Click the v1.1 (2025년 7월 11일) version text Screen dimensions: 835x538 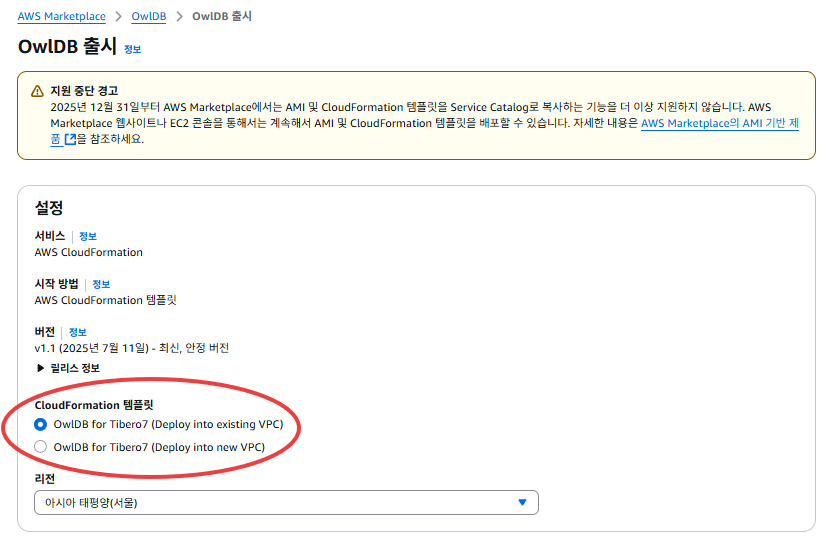point(132,348)
